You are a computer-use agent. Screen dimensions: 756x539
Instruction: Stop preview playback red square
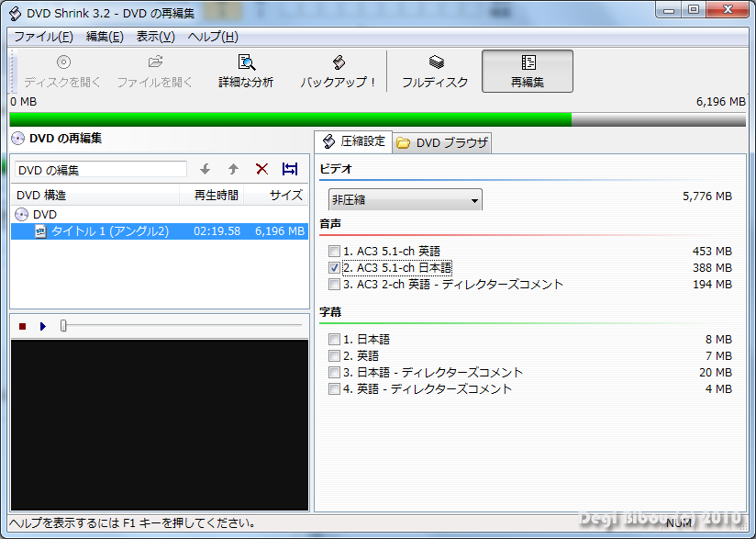22,327
